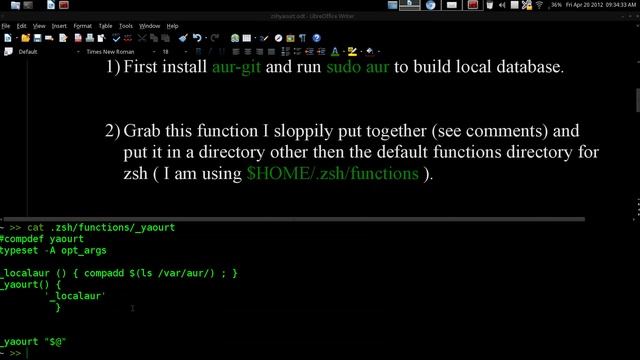Open the Table menu
Image resolution: width=640 pixels, height=360 pixels.
(x=105, y=26)
